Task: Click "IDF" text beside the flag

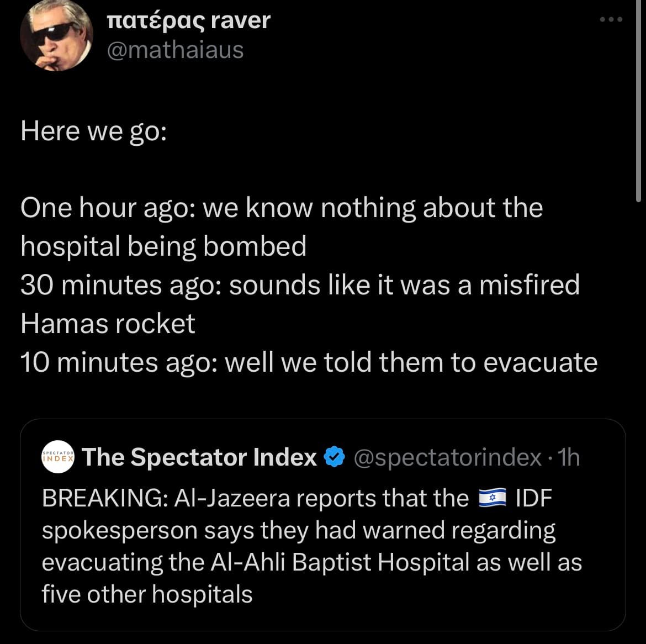Action: [533, 498]
